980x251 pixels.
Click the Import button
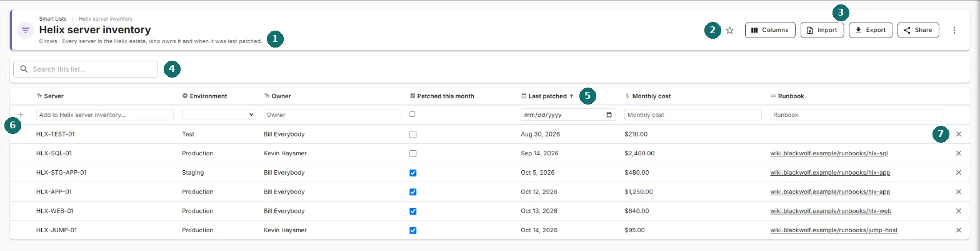coord(822,30)
